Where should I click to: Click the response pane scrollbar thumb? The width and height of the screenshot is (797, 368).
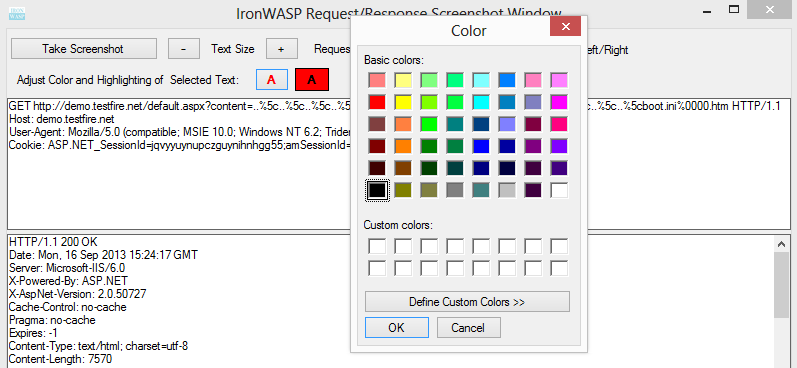[782, 285]
